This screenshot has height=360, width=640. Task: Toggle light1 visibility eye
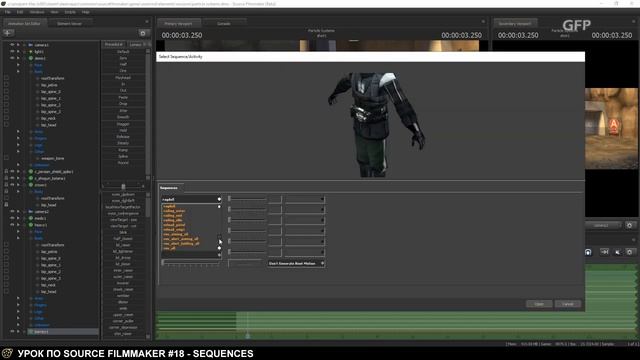pos(12,51)
